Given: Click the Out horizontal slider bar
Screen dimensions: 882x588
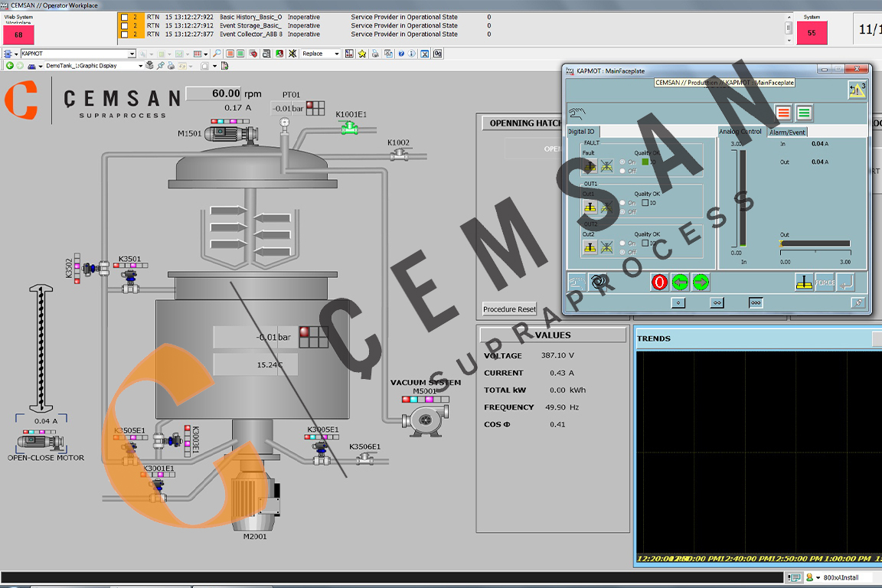Looking at the screenshot, I should tap(815, 243).
